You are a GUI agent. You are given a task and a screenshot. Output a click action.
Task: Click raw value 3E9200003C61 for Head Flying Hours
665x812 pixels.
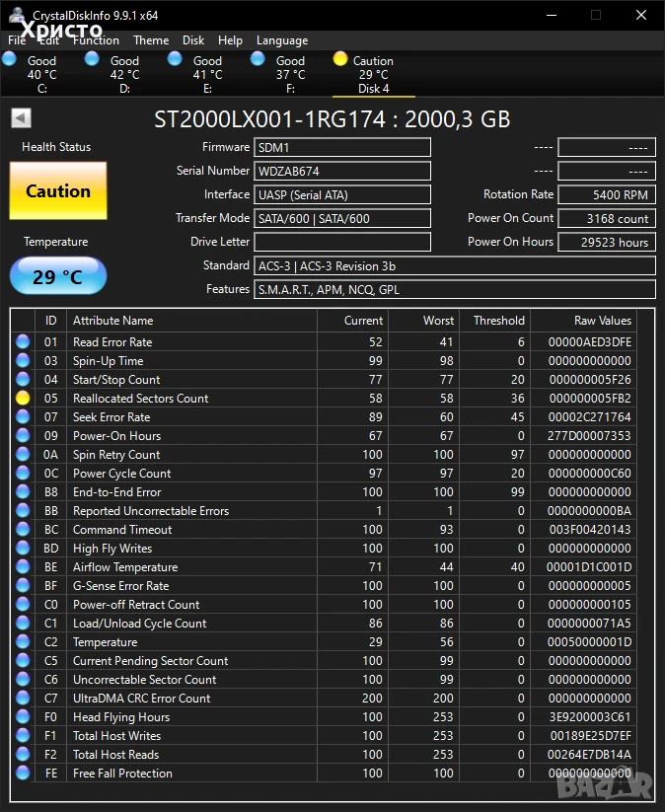[589, 716]
